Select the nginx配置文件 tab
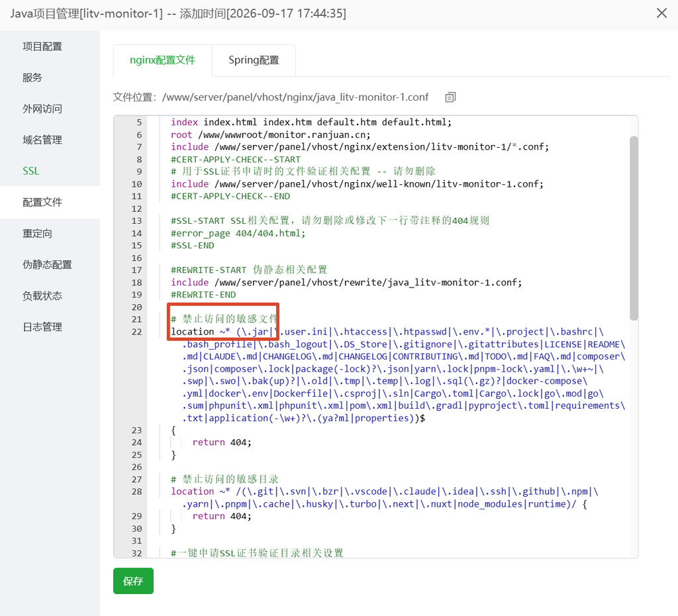This screenshot has width=678, height=616. coord(163,60)
